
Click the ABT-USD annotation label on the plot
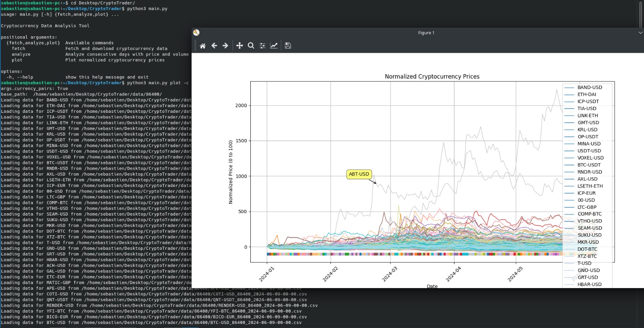pos(359,174)
